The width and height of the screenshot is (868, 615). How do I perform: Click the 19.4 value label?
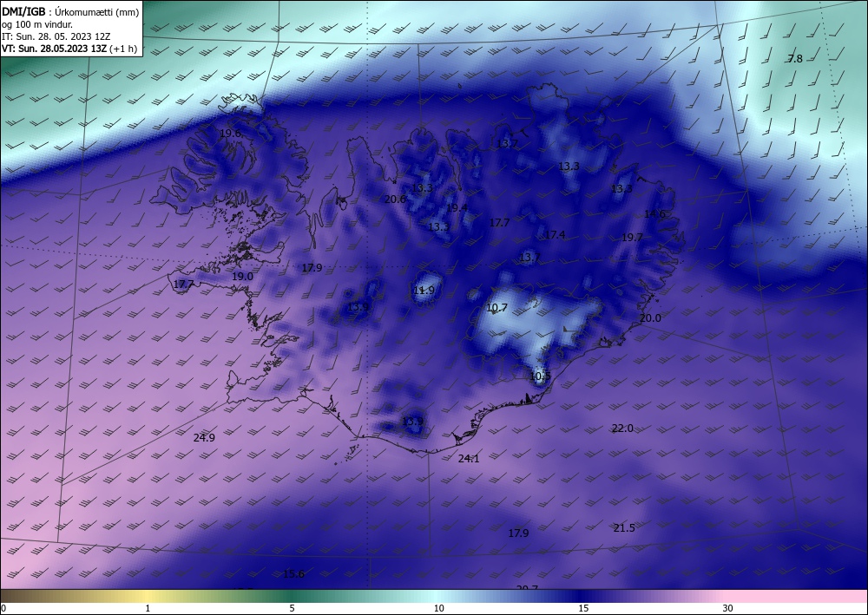point(457,208)
